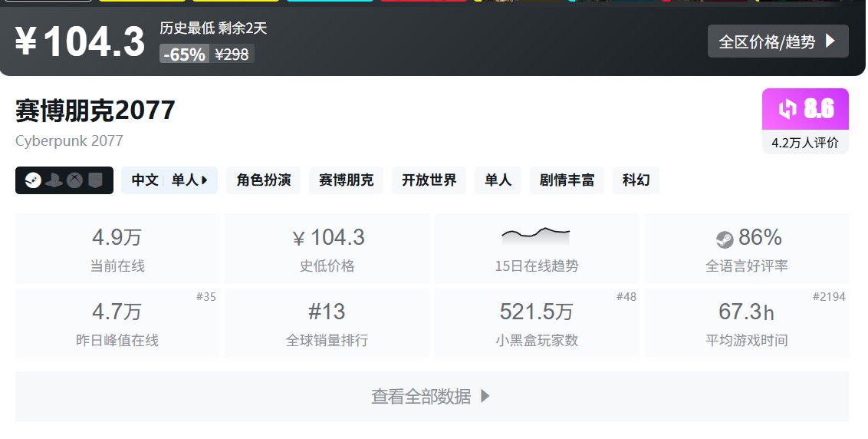Screen dimensions: 868x439
Task: Click Steam icon beside 86% rating
Action: pyautogui.click(x=724, y=239)
